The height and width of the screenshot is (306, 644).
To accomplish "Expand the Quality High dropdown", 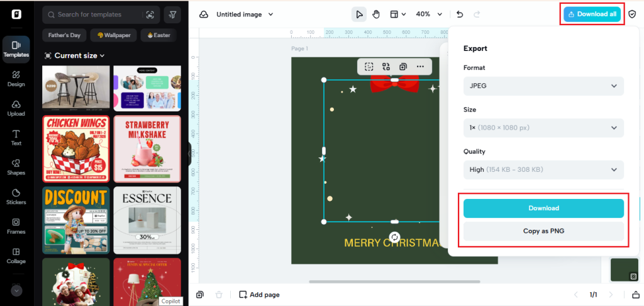I will click(x=543, y=169).
